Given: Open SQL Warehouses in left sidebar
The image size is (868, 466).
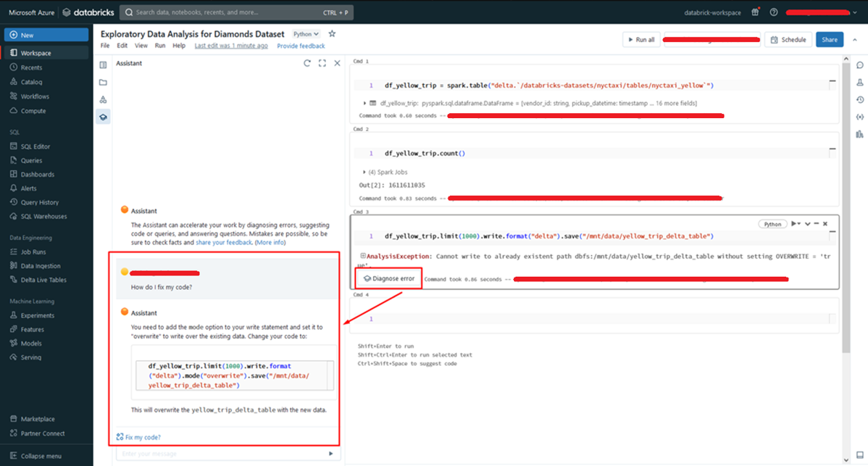Looking at the screenshot, I should (x=43, y=216).
